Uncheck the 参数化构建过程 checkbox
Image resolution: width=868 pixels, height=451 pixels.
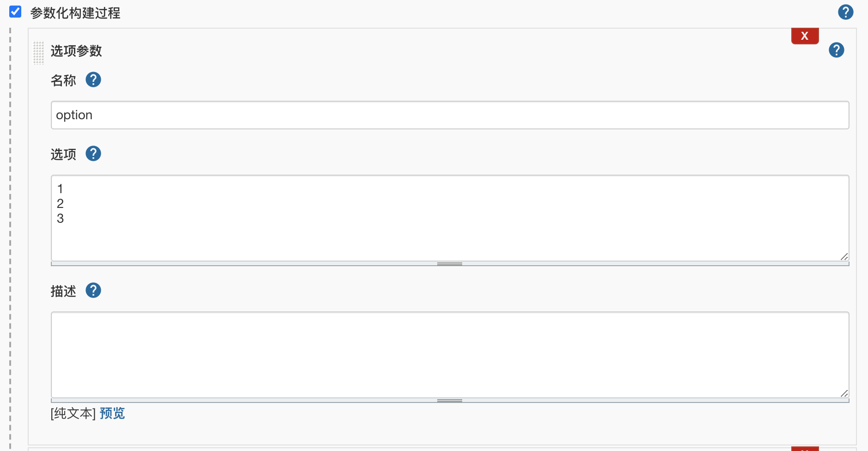(x=15, y=12)
